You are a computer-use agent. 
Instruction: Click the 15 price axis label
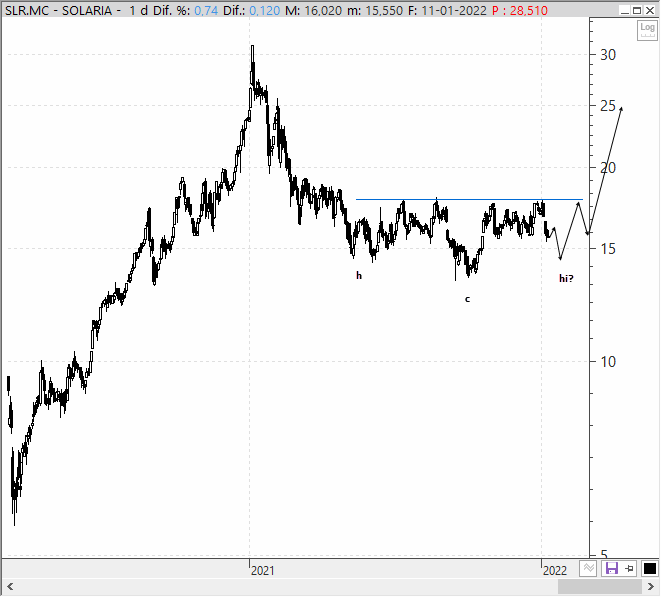click(607, 248)
